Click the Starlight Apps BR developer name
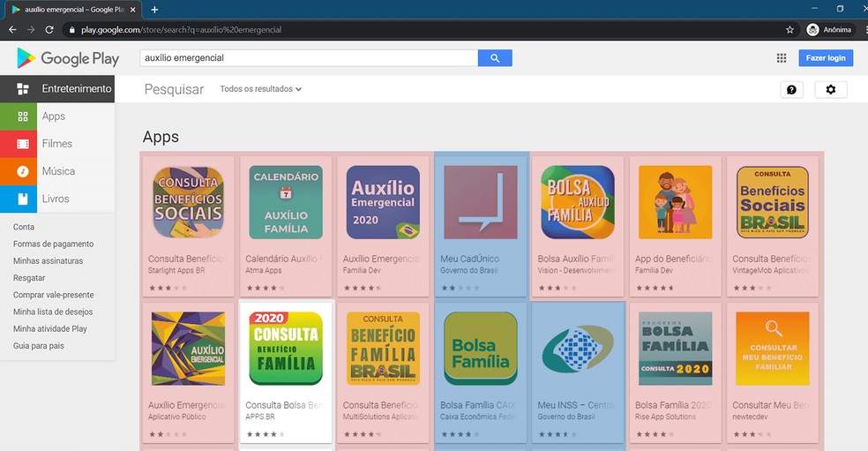Image resolution: width=868 pixels, height=451 pixels. pos(176,270)
